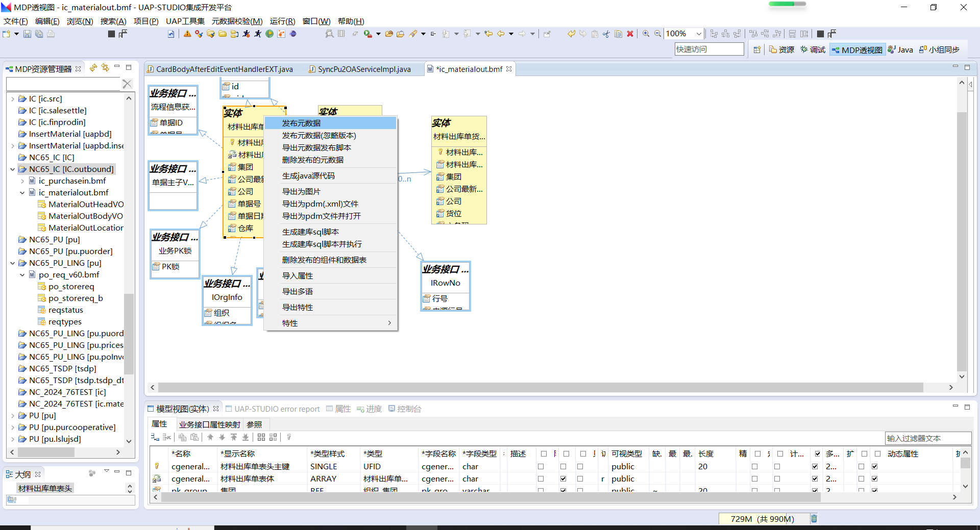Click the move-down arrow in the 属性 toolbar
The height and width of the screenshot is (530, 980).
pyautogui.click(x=222, y=437)
